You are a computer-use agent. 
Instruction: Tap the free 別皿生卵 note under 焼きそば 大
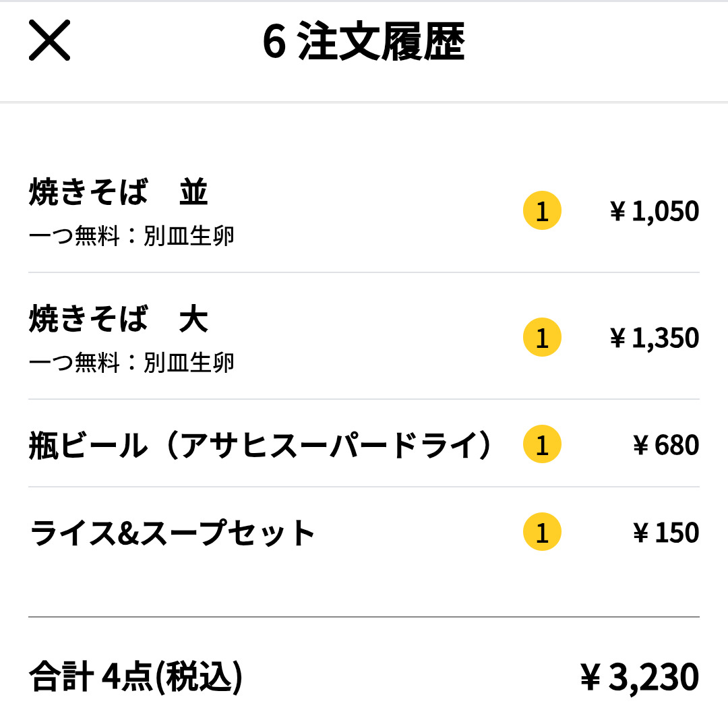(131, 363)
